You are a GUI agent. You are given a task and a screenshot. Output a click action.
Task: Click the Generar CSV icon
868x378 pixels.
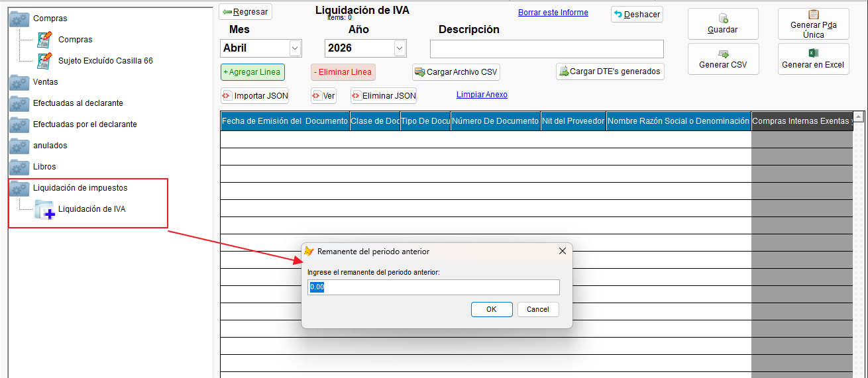(723, 54)
